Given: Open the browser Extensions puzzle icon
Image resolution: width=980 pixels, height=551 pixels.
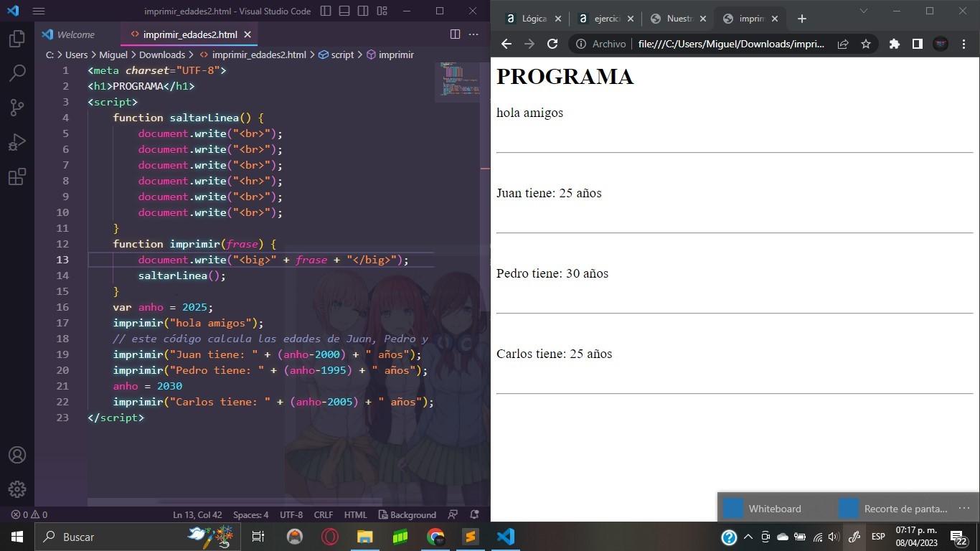Looking at the screenshot, I should click(x=894, y=44).
